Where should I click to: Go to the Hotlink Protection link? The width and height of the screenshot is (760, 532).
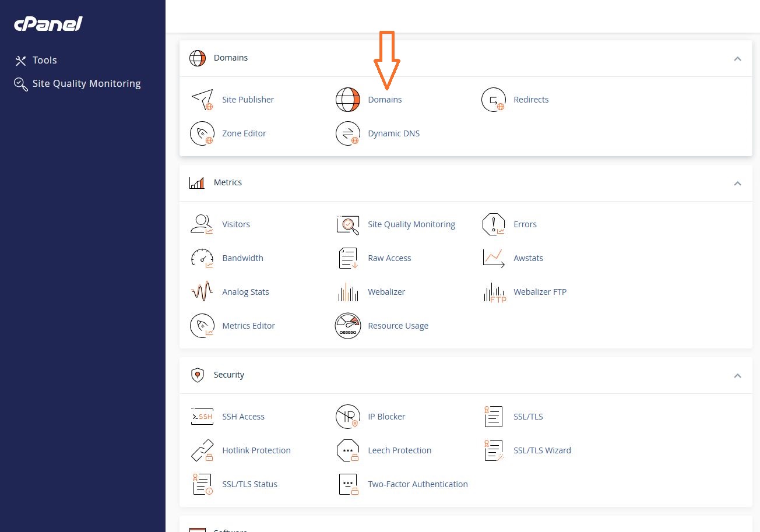256,450
